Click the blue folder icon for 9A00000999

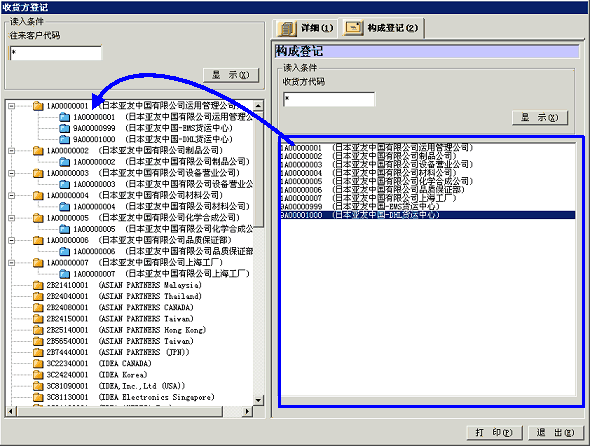[x=65, y=128]
